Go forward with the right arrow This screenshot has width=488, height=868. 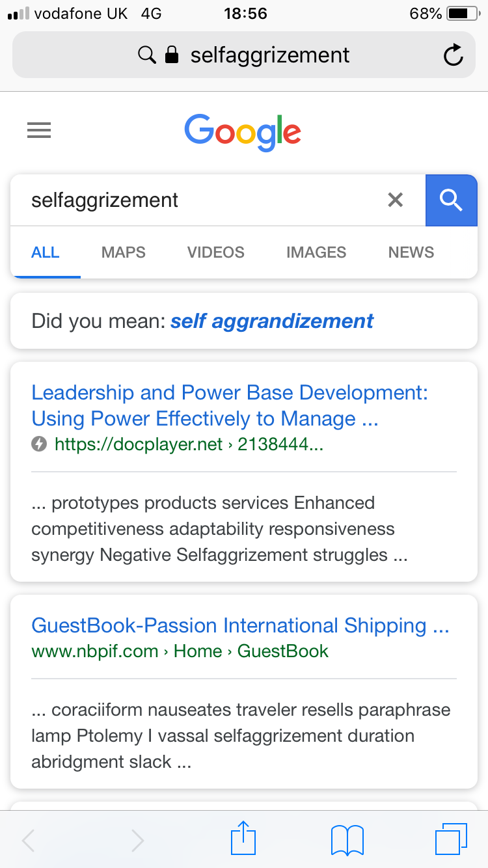pyautogui.click(x=137, y=841)
